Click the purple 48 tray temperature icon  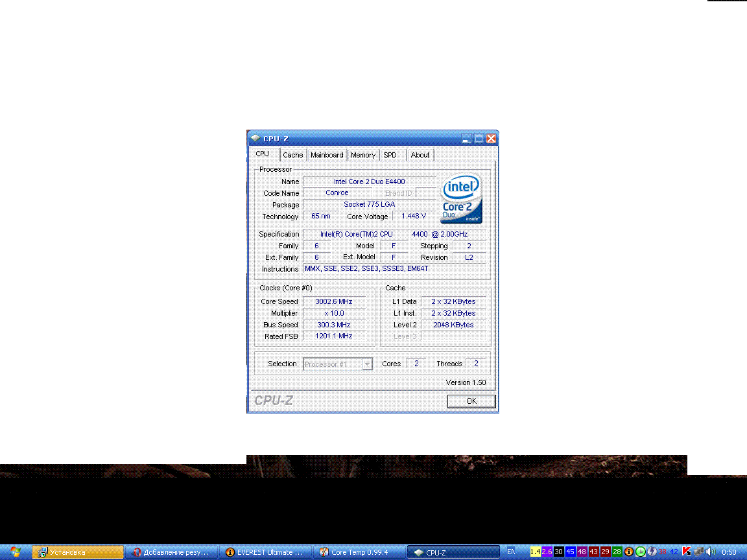click(x=582, y=552)
